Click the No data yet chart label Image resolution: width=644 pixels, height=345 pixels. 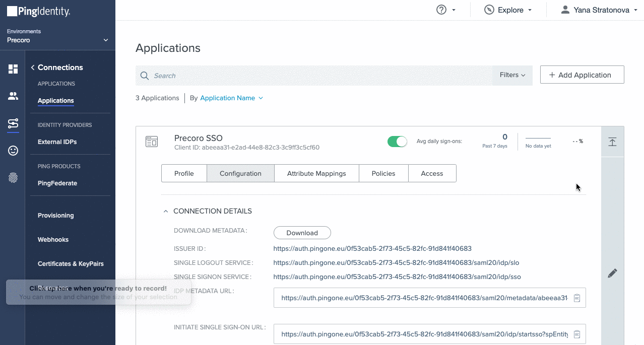click(538, 146)
